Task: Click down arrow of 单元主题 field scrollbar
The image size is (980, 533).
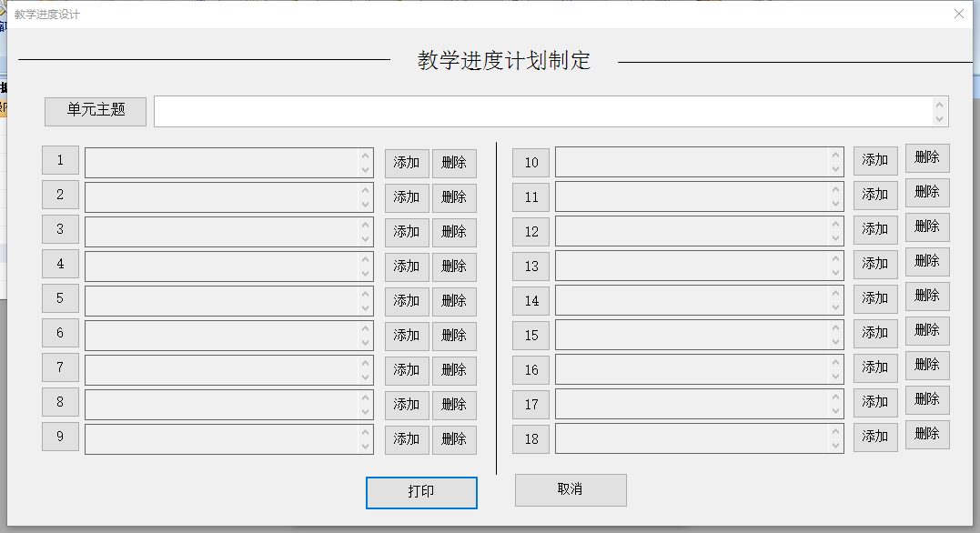Action: coord(939,119)
